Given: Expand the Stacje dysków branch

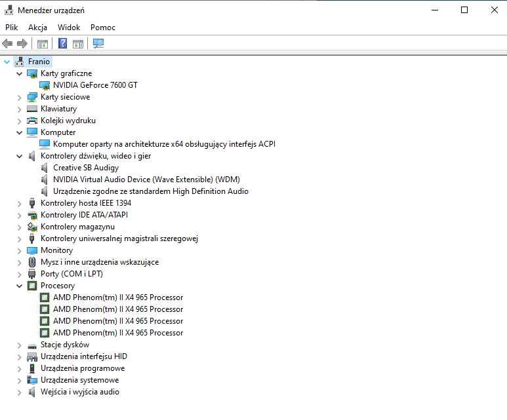Looking at the screenshot, I should tap(20, 345).
